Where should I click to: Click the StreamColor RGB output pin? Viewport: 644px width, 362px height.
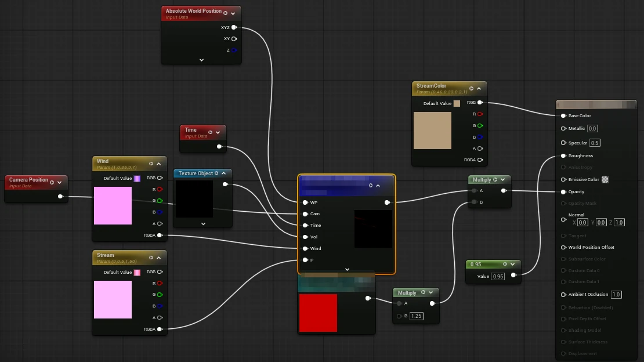[480, 102]
